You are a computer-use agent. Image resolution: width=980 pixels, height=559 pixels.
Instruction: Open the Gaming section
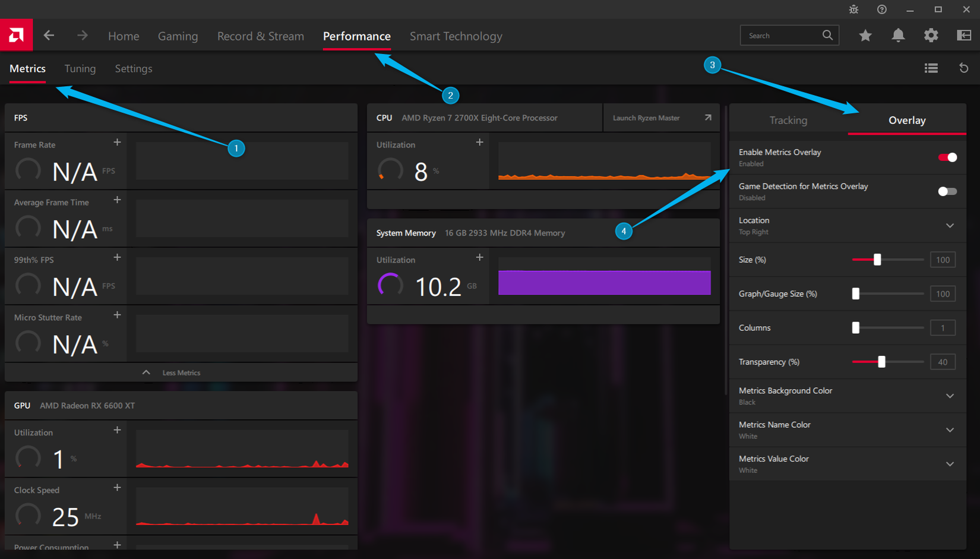[x=178, y=36]
